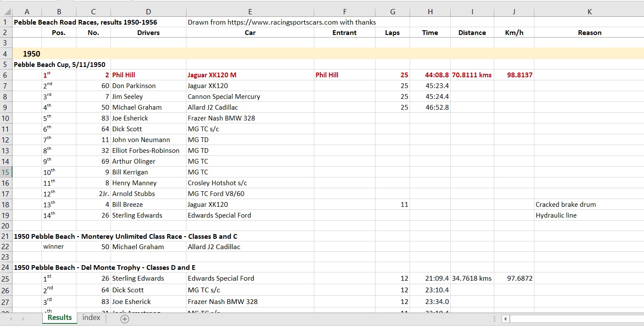Select column D header

[x=148, y=12]
